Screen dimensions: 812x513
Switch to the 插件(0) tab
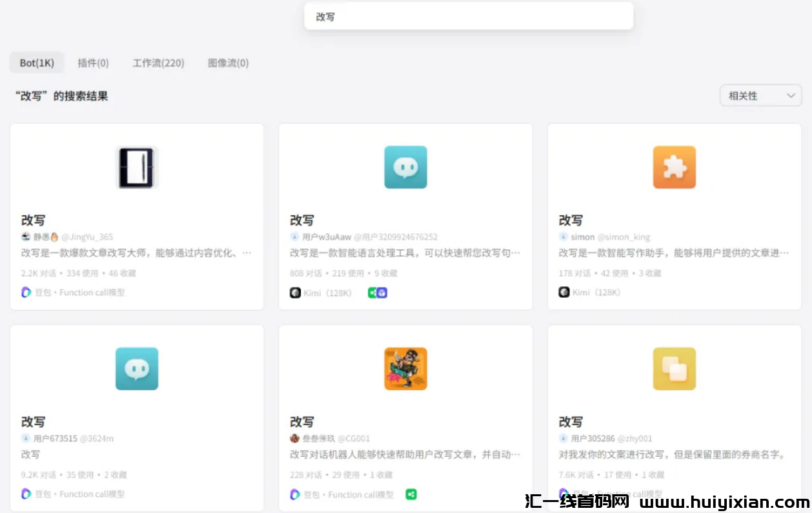point(94,63)
